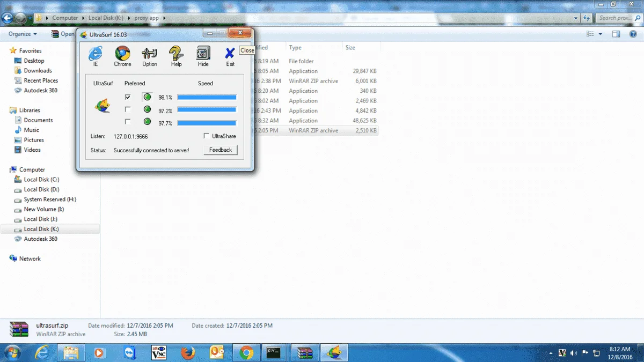This screenshot has height=362, width=644.
Task: Launch IE from the UltraSurf toolbar
Action: 96,56
